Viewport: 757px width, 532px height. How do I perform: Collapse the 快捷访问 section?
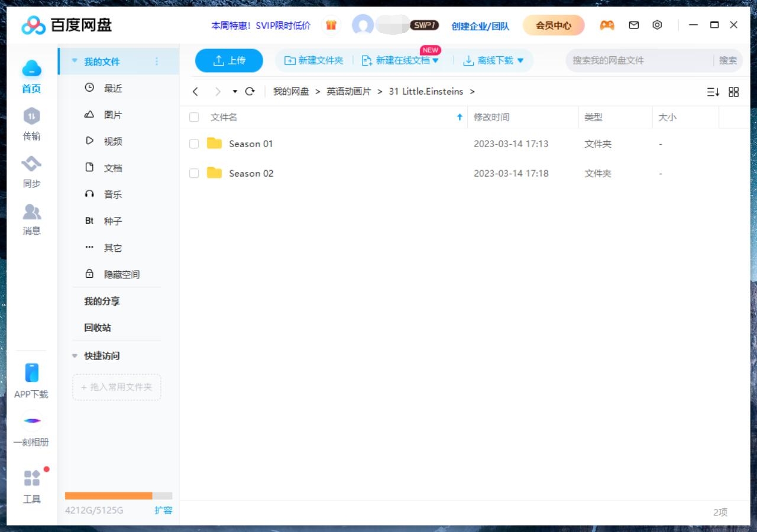[75, 356]
